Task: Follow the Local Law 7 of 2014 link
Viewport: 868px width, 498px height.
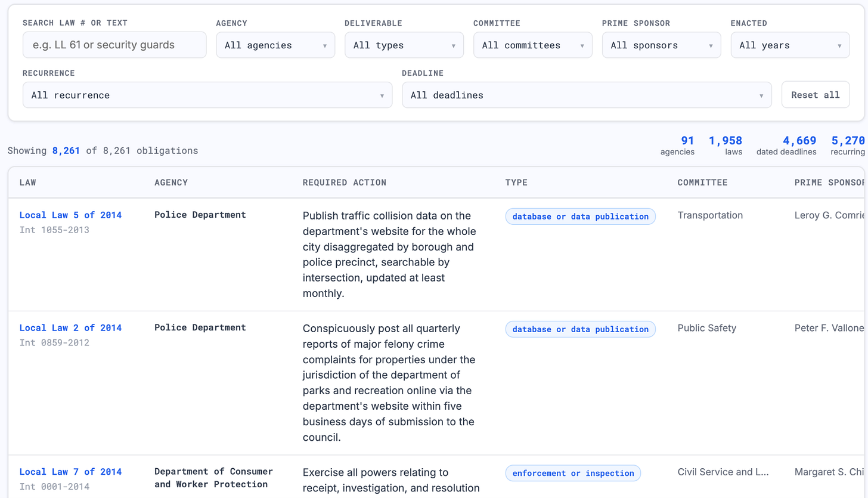Action: pyautogui.click(x=70, y=471)
